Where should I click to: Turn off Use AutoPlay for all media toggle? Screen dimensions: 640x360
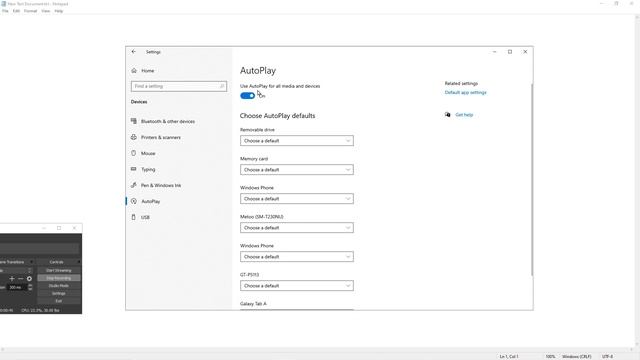click(247, 96)
